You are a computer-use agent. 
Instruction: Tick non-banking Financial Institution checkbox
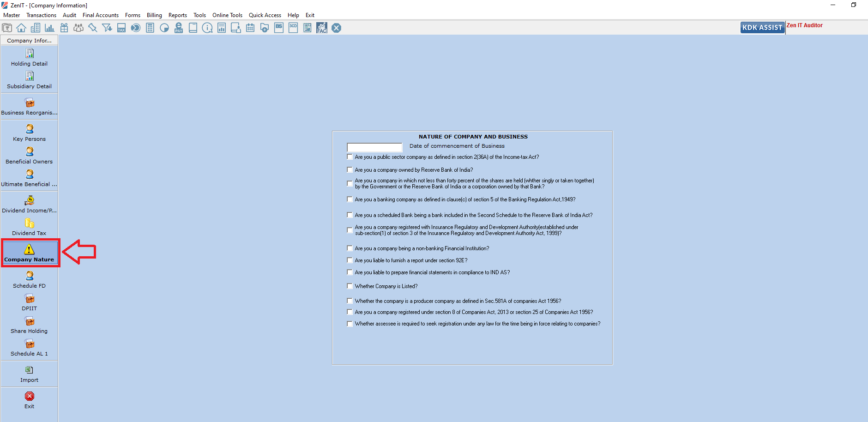point(350,248)
